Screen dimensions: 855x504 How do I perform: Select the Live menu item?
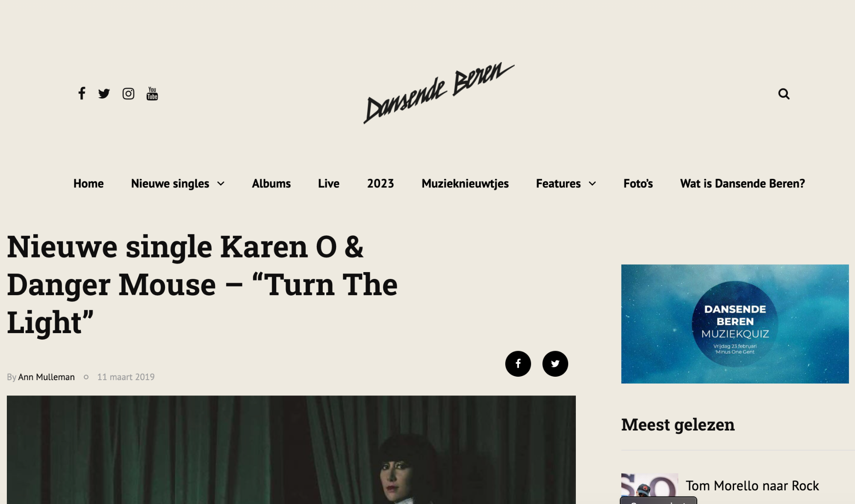point(329,184)
